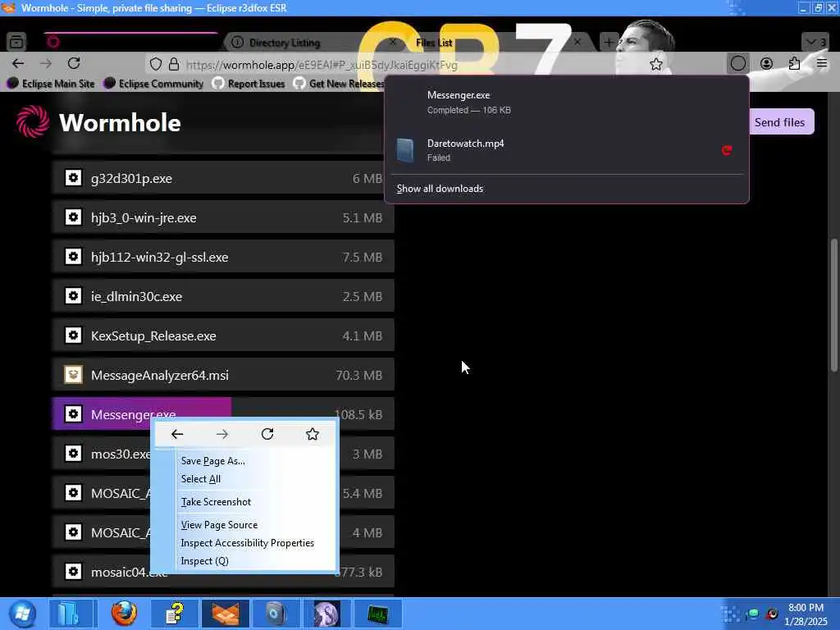
Task: Select the pinned Wormhole tab
Action: pos(130,42)
